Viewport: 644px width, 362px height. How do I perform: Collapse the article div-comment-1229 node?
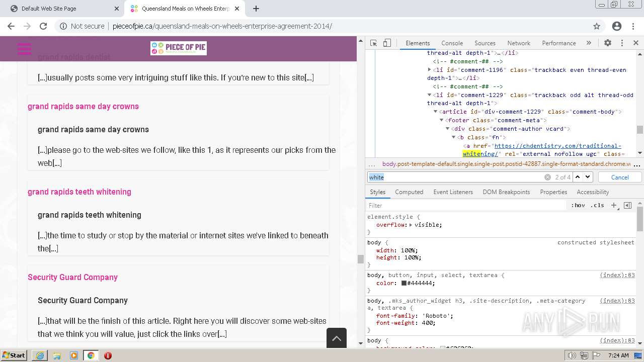pos(436,112)
